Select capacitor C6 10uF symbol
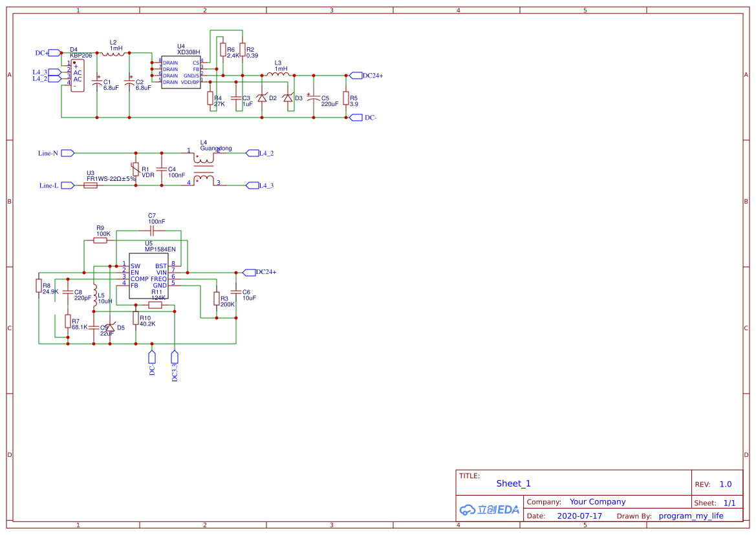The image size is (756, 535). 236,292
